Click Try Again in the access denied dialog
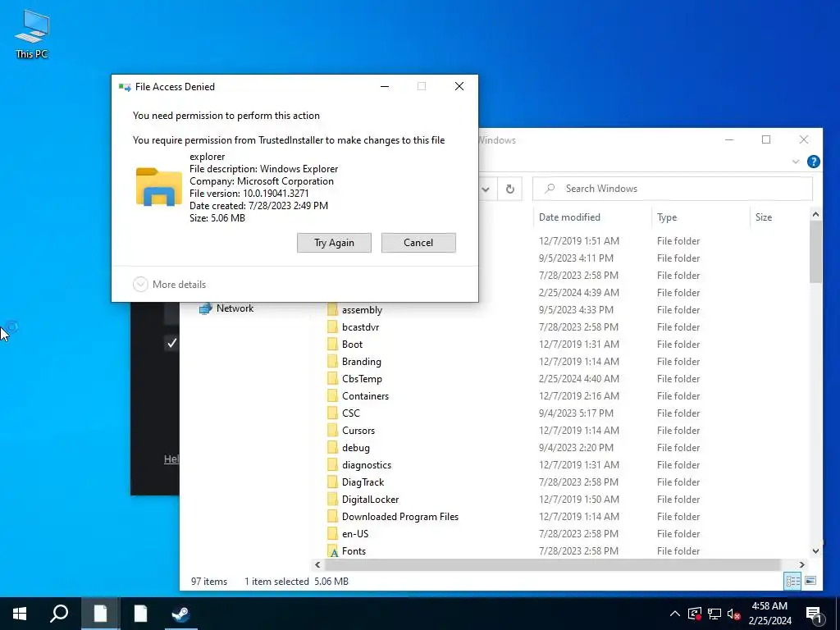Viewport: 840px width, 630px height. coord(334,243)
